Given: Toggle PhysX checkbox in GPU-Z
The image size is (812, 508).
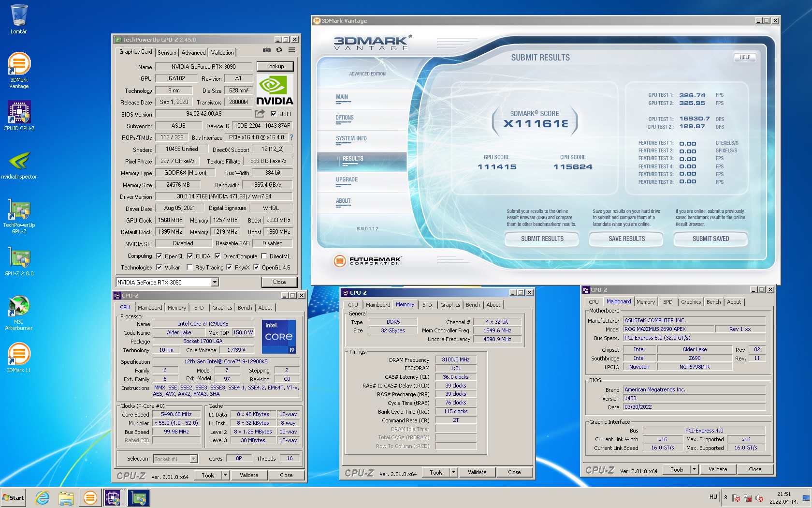Looking at the screenshot, I should tap(229, 267).
